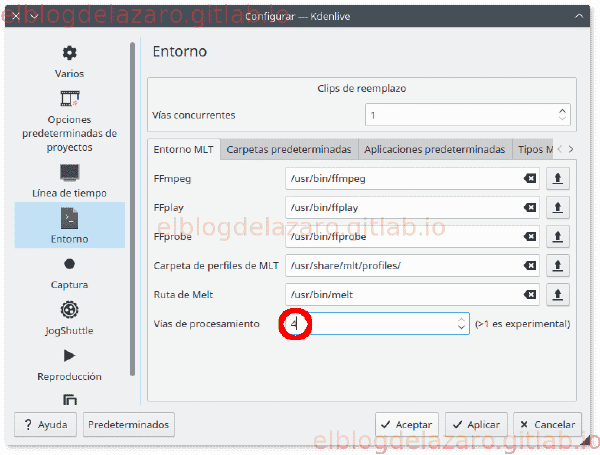Click the sidebar vertical scrollbar
The image size is (600, 455).
(132, 209)
